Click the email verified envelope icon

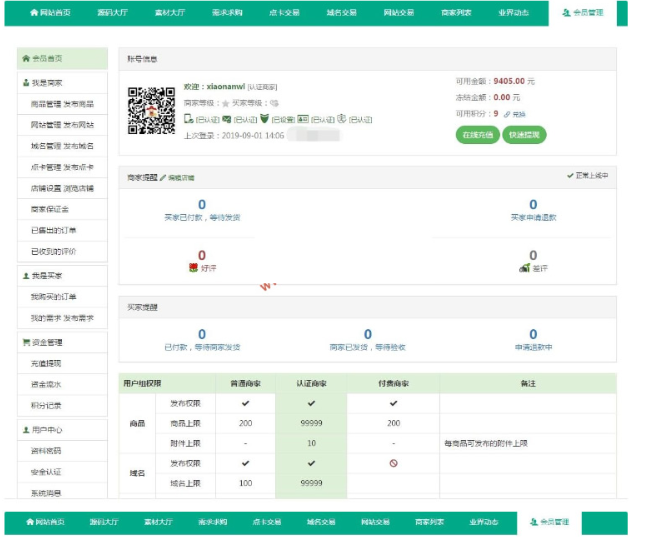tap(226, 119)
